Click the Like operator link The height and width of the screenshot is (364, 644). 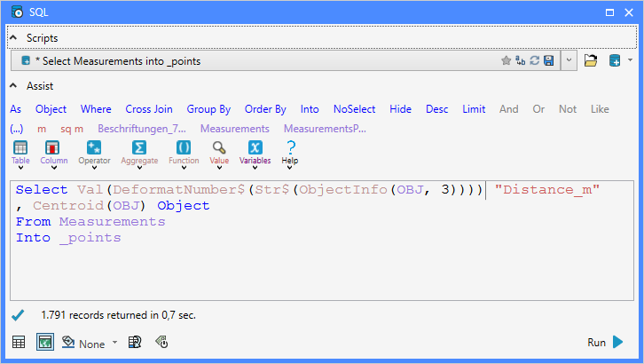pos(600,109)
